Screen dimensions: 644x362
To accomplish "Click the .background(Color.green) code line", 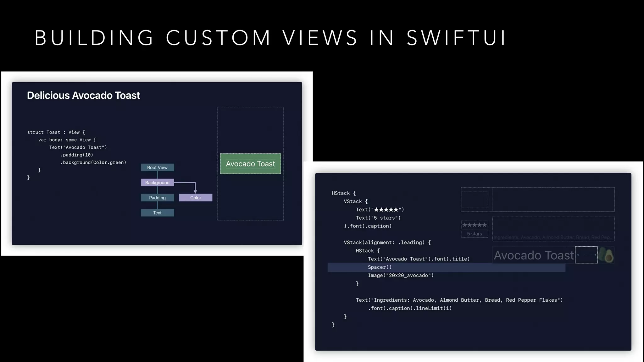I will [93, 162].
